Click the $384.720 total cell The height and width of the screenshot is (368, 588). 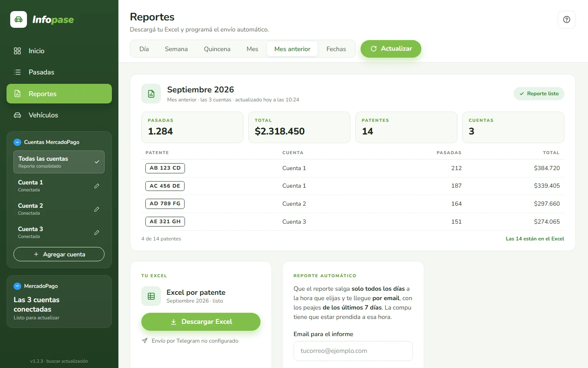pyautogui.click(x=547, y=168)
